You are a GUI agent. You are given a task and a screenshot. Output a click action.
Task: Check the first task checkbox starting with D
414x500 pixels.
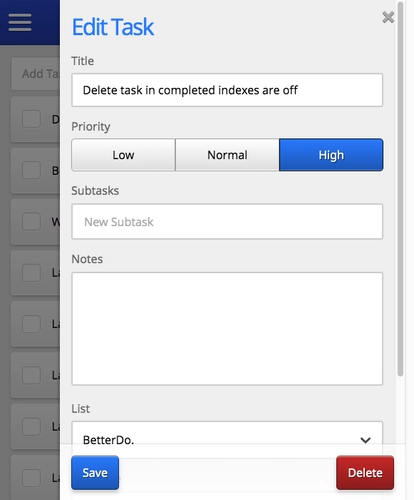(31, 119)
